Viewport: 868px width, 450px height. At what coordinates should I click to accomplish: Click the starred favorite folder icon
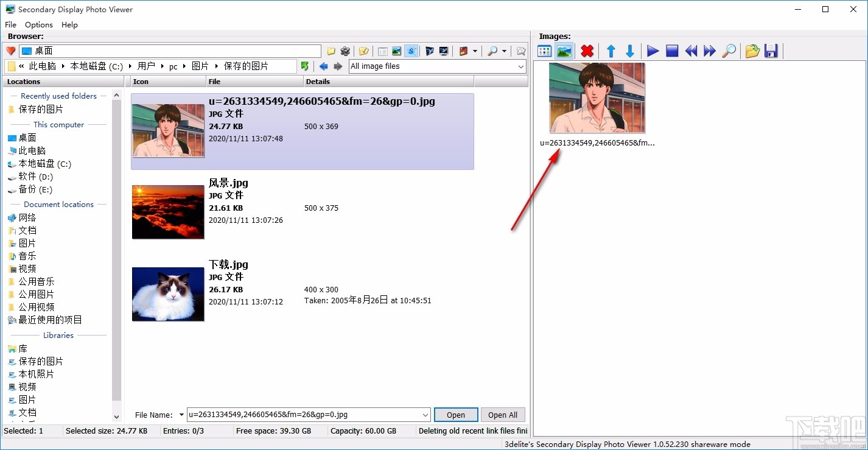tap(364, 51)
